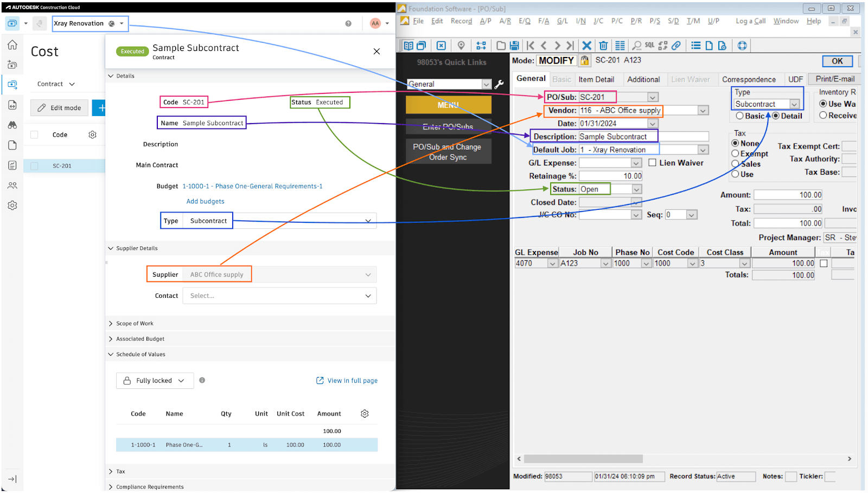Click in the Retainage % field

611,176
